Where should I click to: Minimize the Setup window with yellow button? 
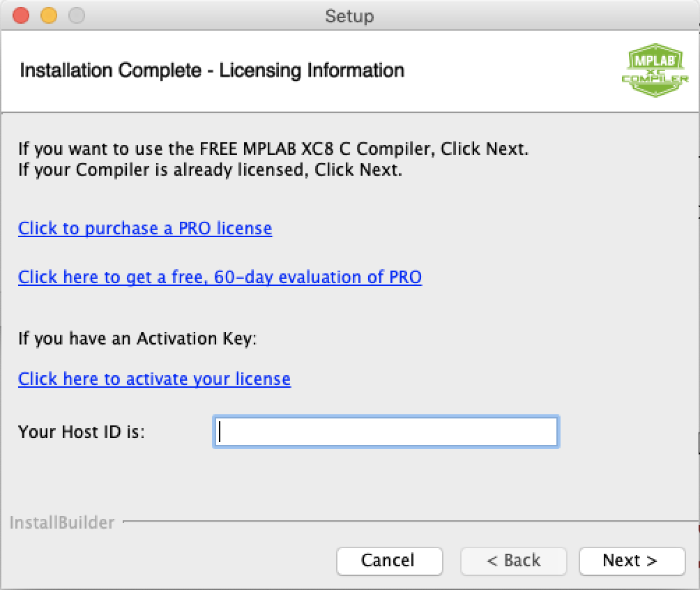coord(49,15)
